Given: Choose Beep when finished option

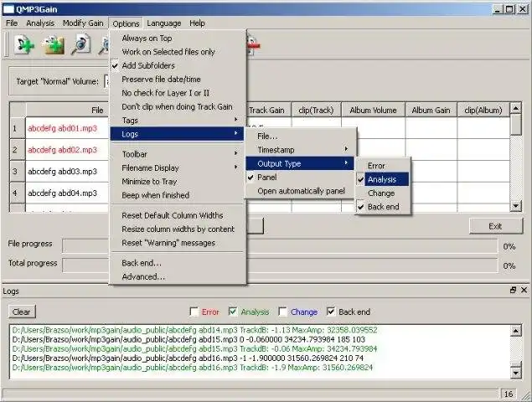Looking at the screenshot, I should [177, 195].
